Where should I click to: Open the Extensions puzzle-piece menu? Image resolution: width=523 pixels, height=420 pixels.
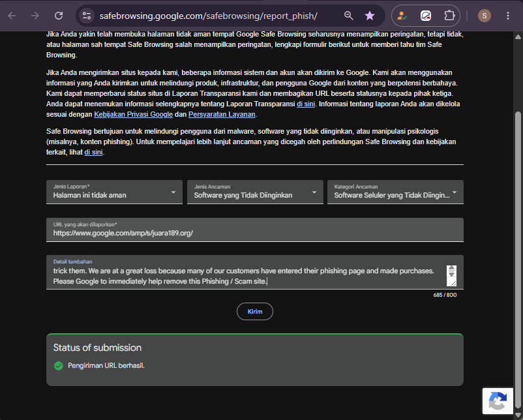click(x=449, y=16)
